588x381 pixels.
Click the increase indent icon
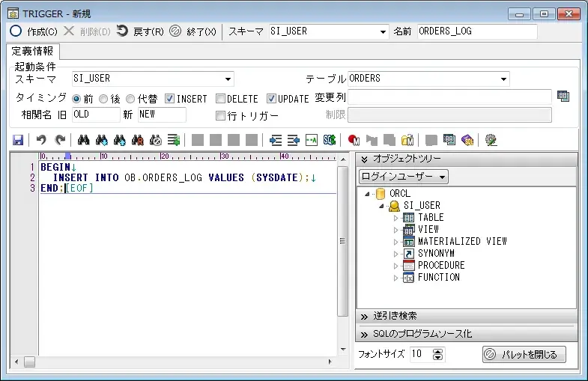[x=276, y=140]
